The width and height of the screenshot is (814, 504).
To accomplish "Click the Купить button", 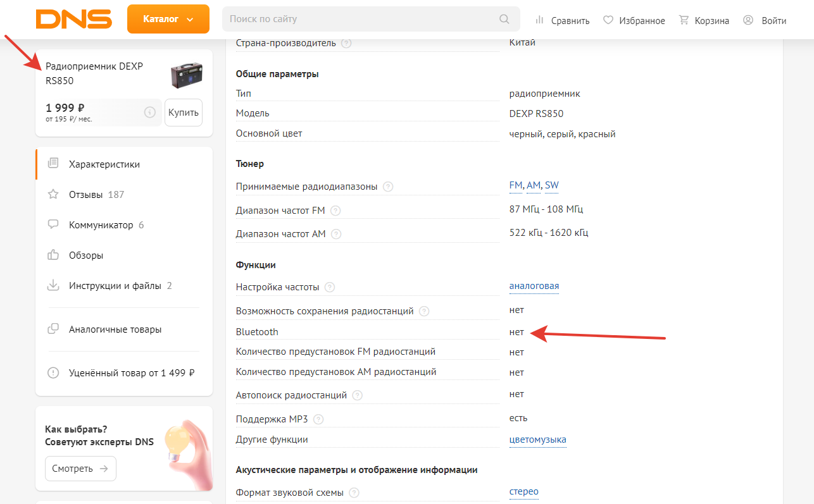I will [184, 113].
